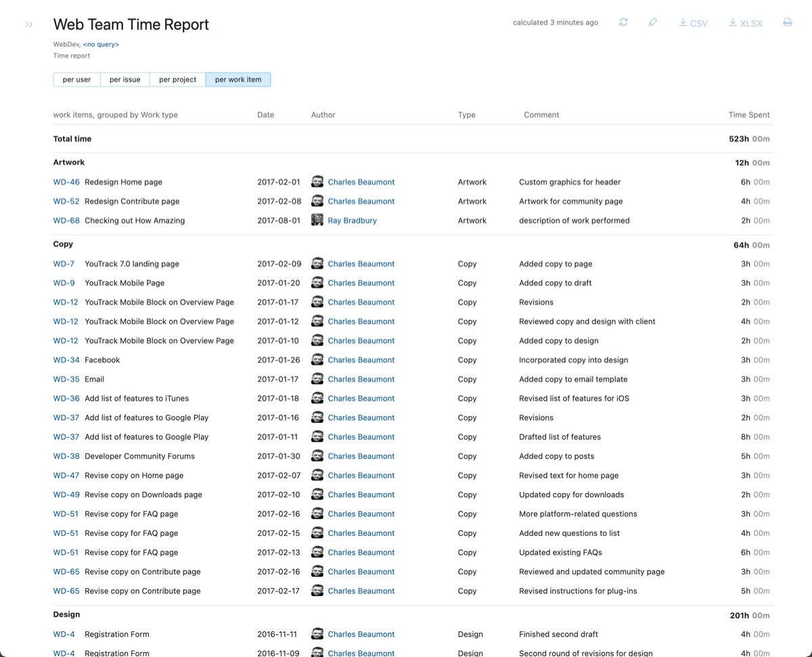The image size is (812, 657).
Task: Collapse the Copy work type section
Action: [x=64, y=244]
